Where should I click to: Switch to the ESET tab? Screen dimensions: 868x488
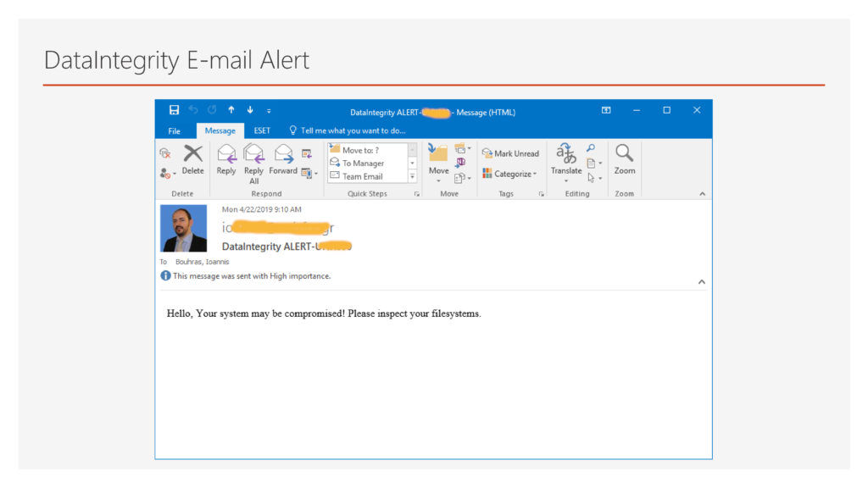coord(263,131)
